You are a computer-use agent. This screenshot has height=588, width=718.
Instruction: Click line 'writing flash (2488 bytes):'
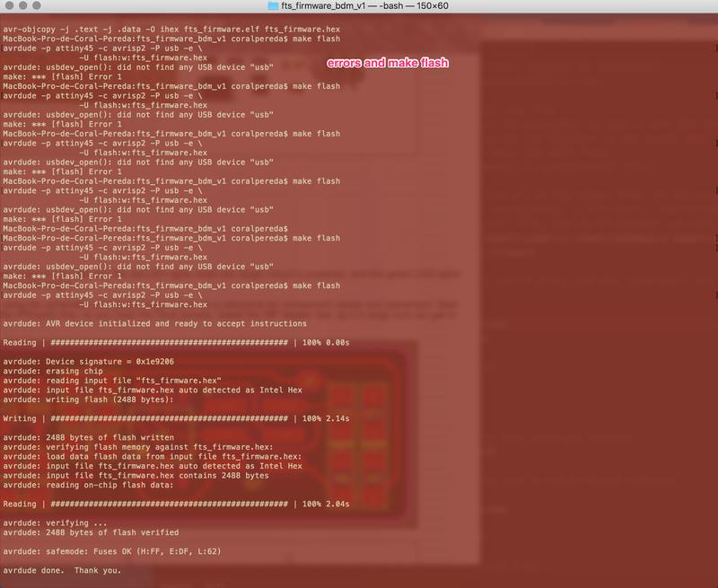click(88, 399)
